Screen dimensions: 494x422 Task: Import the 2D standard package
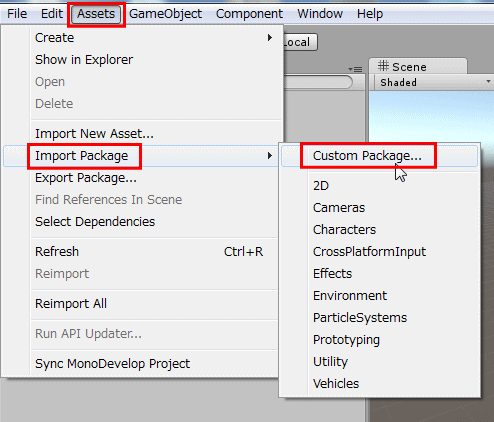click(321, 186)
